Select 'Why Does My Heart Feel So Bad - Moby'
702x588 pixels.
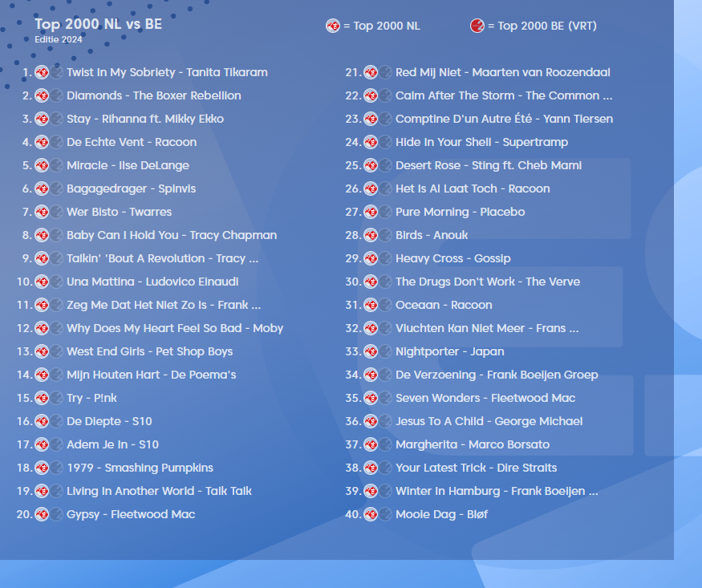[175, 328]
